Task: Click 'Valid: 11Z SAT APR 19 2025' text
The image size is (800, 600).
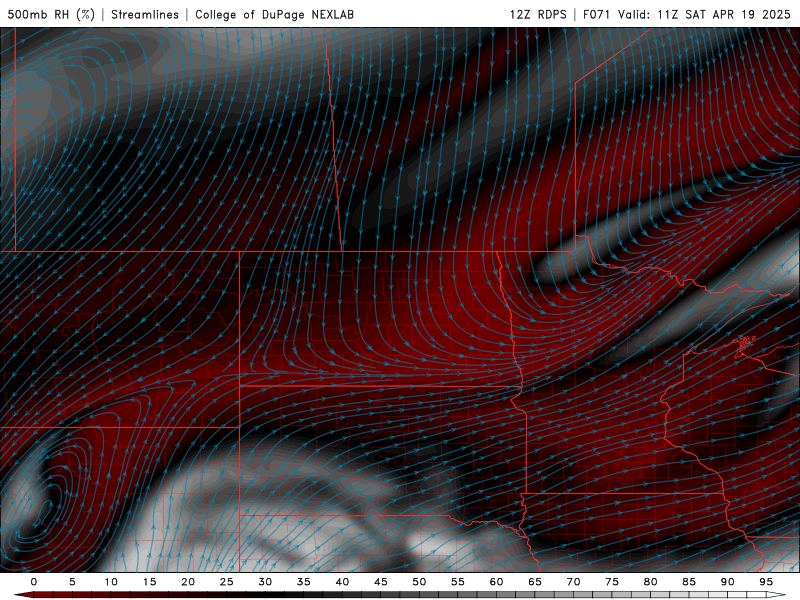Action: coord(704,14)
